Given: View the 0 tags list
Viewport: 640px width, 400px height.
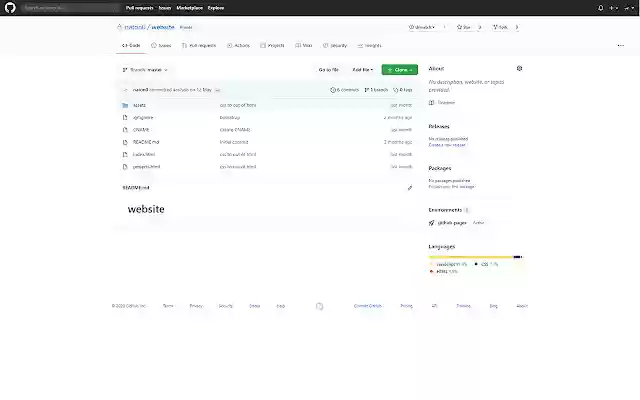Looking at the screenshot, I should [402, 90].
